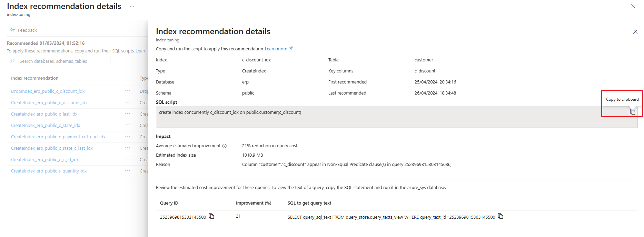
Task: Open the CreateIndex_erp_public_c_payment_cnt_c_id_idx recommendation
Action: pyautogui.click(x=58, y=137)
